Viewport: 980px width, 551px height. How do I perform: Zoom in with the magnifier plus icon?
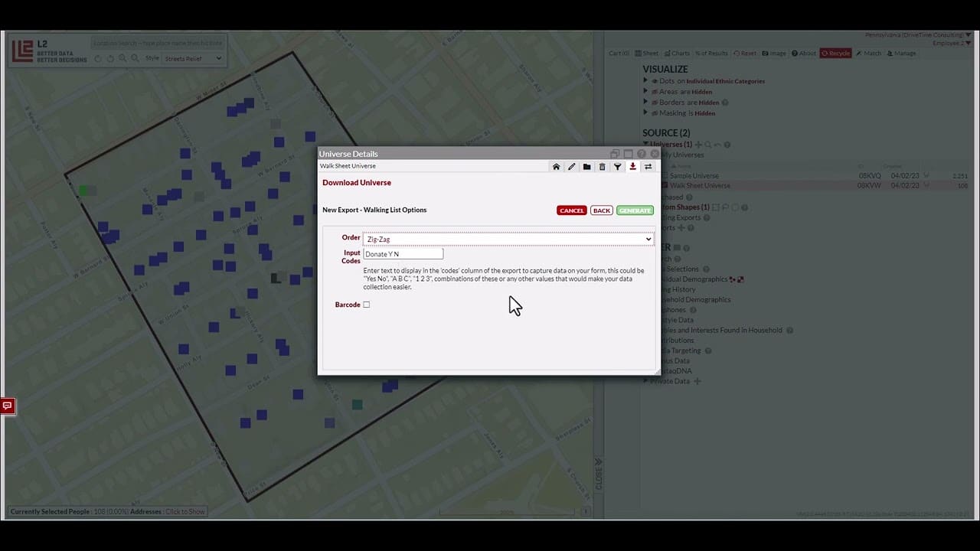122,59
